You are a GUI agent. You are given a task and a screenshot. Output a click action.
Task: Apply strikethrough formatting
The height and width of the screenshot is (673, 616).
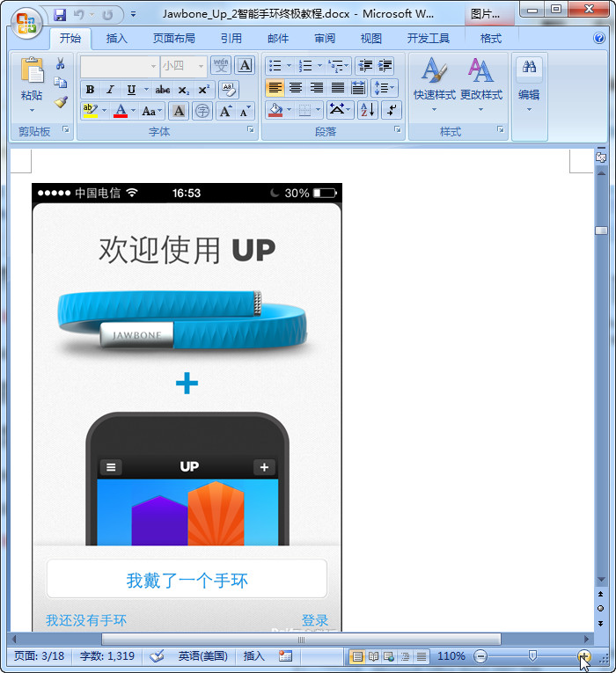[x=162, y=90]
